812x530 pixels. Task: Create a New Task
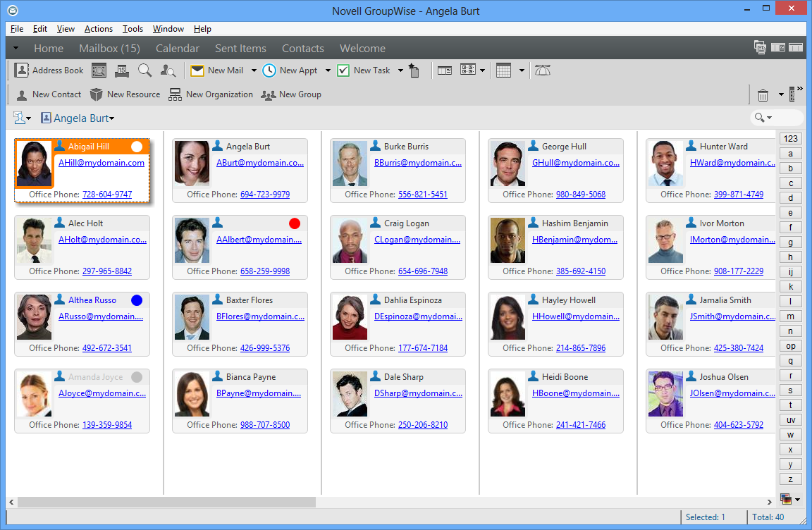coord(364,70)
